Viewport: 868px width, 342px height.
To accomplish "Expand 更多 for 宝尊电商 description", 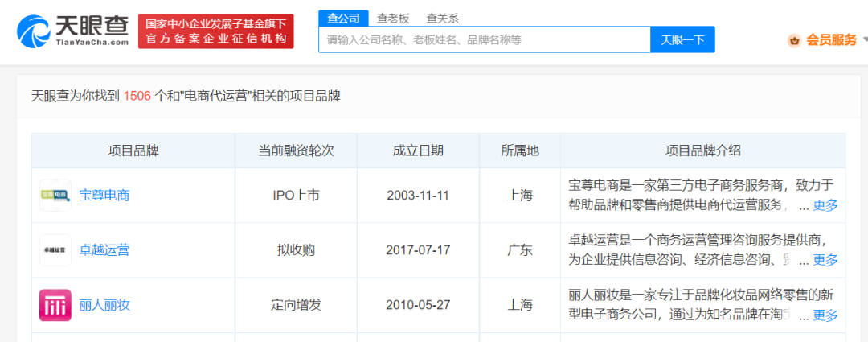I will pyautogui.click(x=825, y=205).
